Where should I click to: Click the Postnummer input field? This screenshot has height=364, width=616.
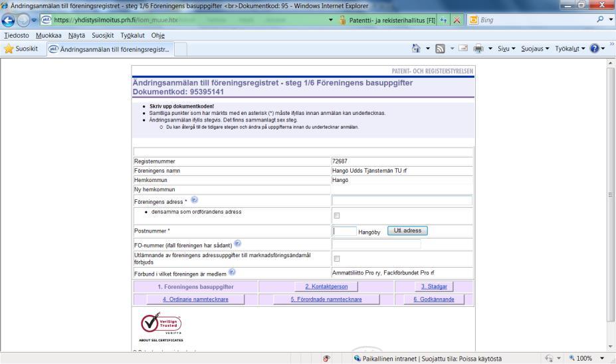344,231
